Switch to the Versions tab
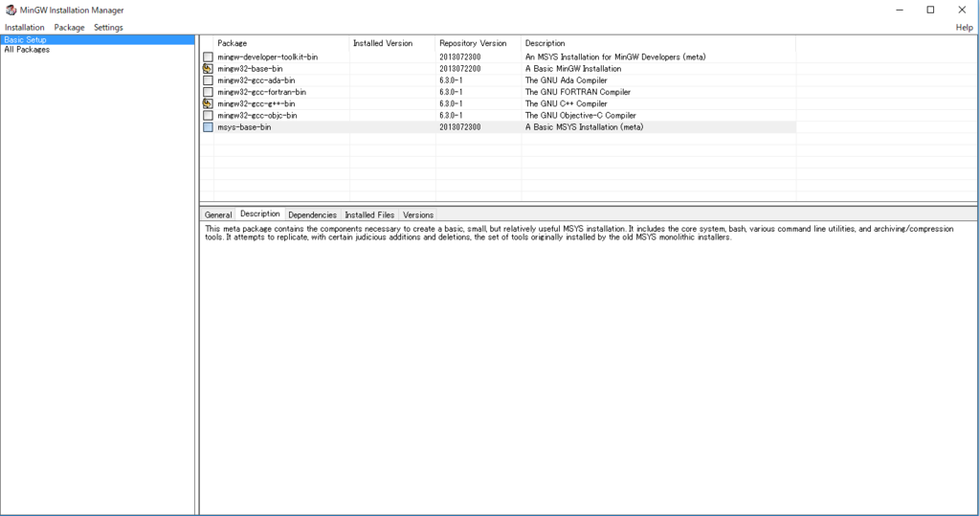 (418, 214)
